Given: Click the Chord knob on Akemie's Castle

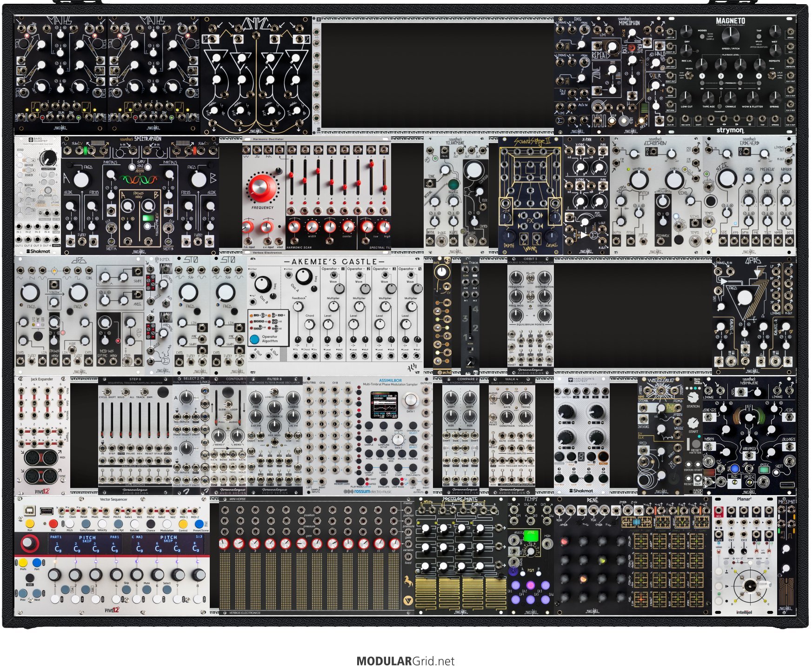Looking at the screenshot, I should coord(309,325).
